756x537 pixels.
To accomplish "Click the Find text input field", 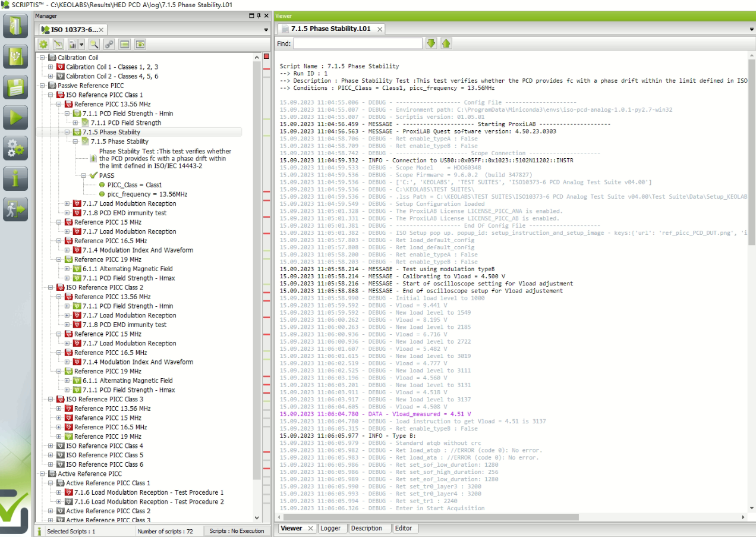I will (x=357, y=43).
